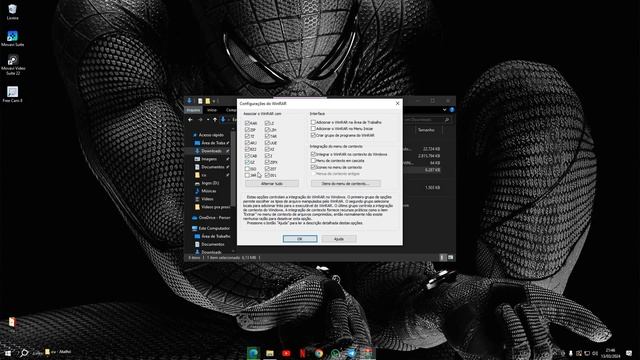This screenshot has width=640, height=360.
Task: Enable the ISO association checkbox
Action: tap(247, 169)
